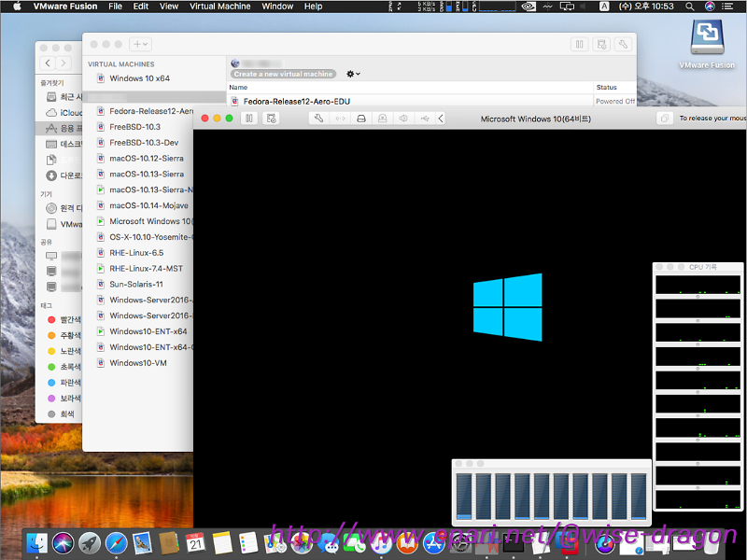Open the View menu
This screenshot has width=747, height=560.
[x=169, y=7]
